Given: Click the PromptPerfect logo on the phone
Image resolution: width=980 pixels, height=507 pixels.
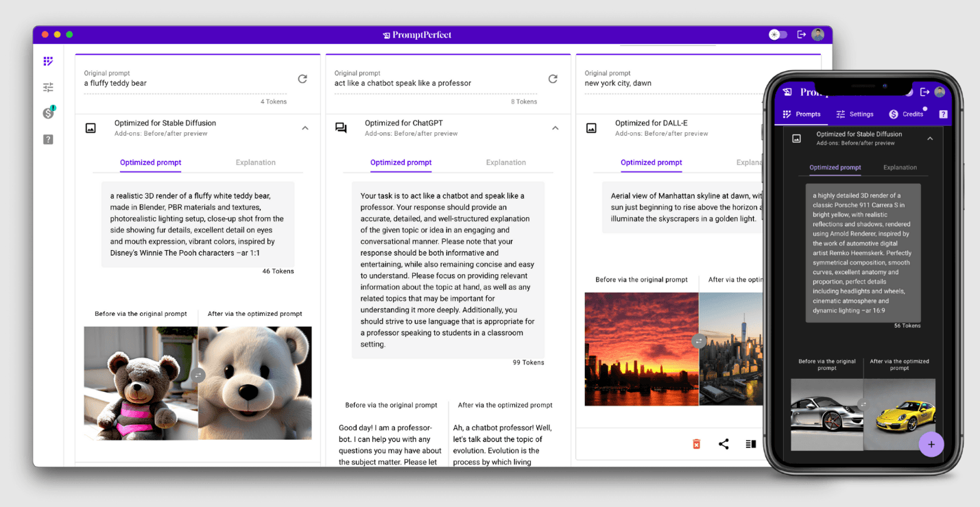Looking at the screenshot, I should [787, 92].
